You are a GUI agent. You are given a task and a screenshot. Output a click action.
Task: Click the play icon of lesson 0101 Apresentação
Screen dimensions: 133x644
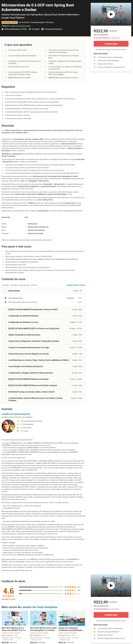click(6, 298)
